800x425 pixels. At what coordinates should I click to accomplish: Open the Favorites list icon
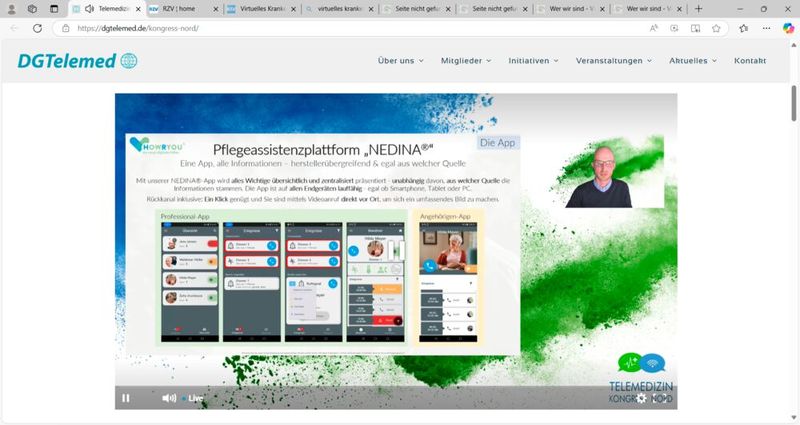point(744,29)
